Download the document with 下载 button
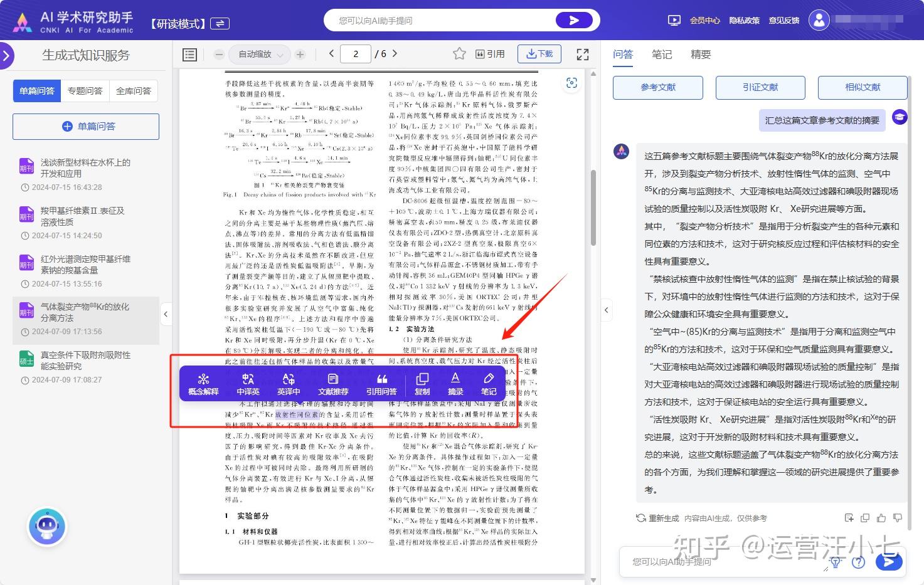Screen dimensions: 924x585 (x=539, y=54)
